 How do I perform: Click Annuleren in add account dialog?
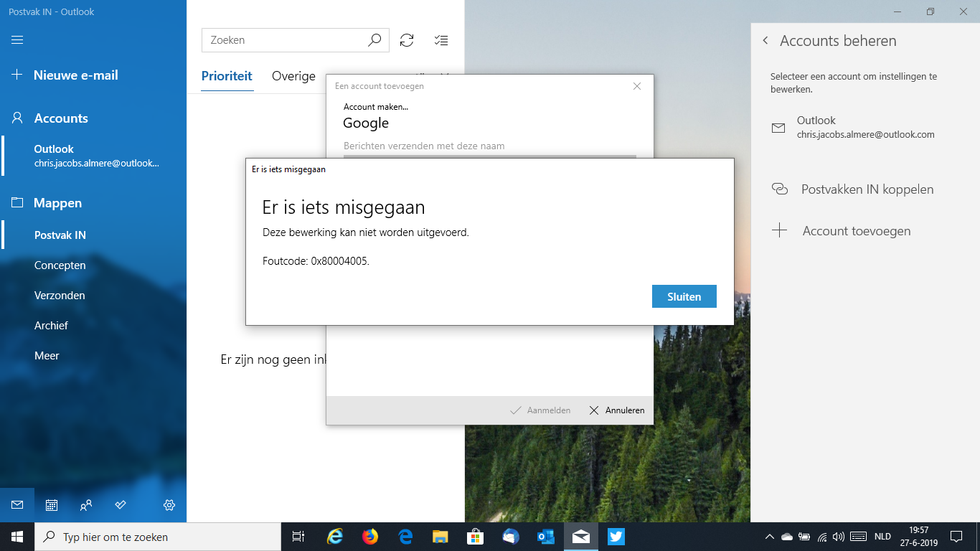[x=617, y=410]
